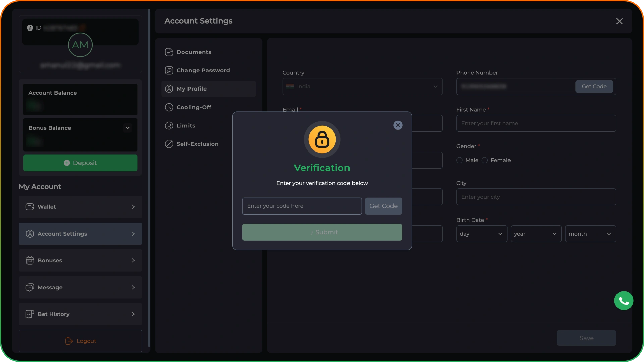644x362 pixels.
Task: Click the green phone support bubble
Action: (x=624, y=301)
